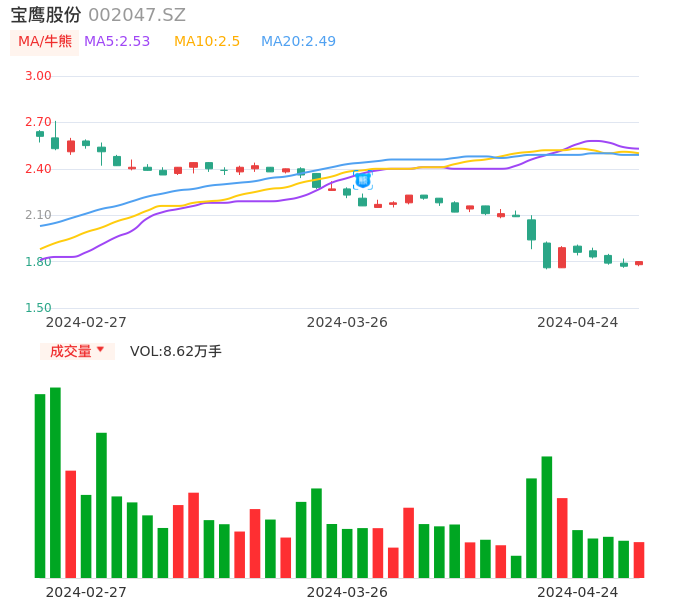This screenshot has height=606, width=686.
Task: Toggle the MA5:2.53 purple line legend
Action: click(117, 42)
